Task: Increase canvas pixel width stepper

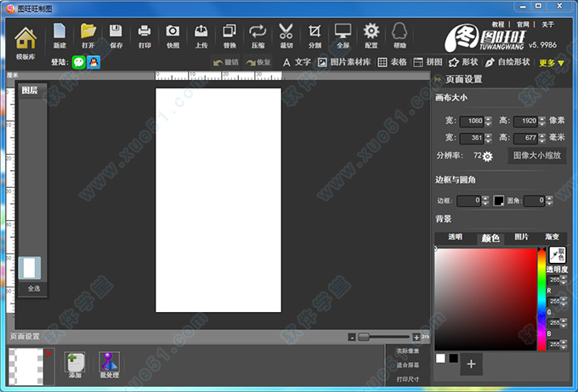Action: (x=488, y=117)
